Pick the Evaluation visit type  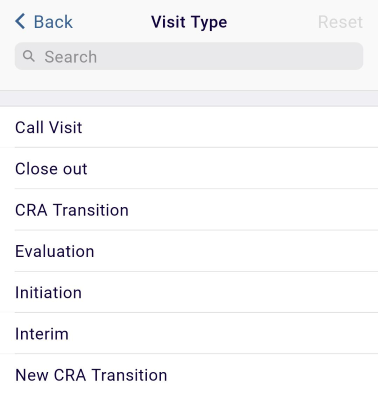point(189,251)
